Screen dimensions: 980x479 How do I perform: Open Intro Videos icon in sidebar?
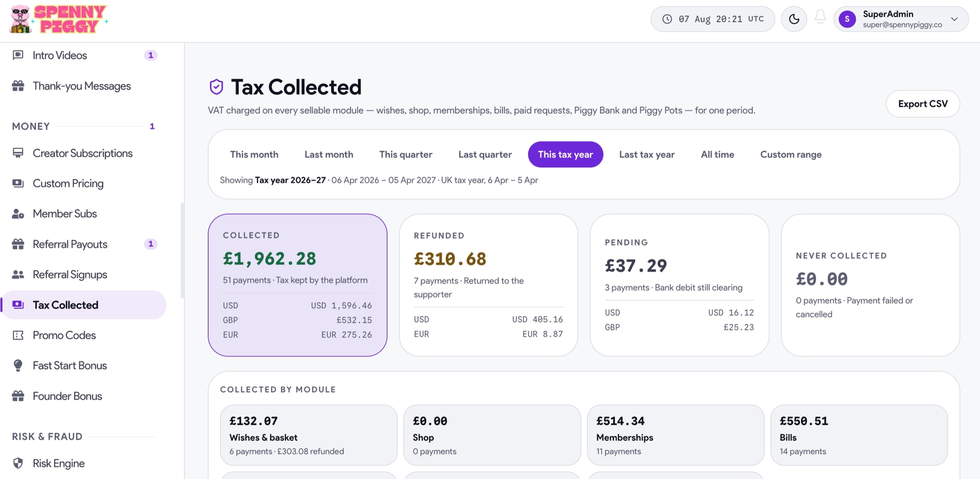18,55
